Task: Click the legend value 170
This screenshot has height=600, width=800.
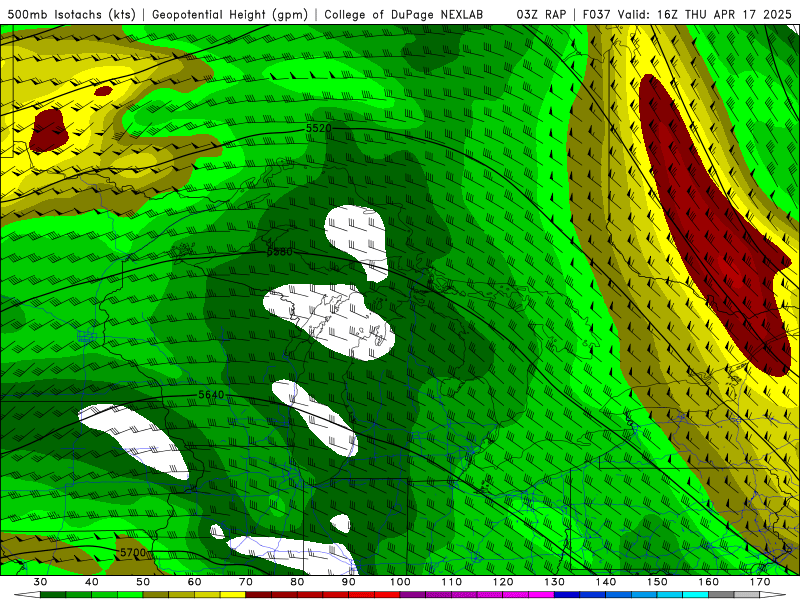Action: click(x=760, y=582)
